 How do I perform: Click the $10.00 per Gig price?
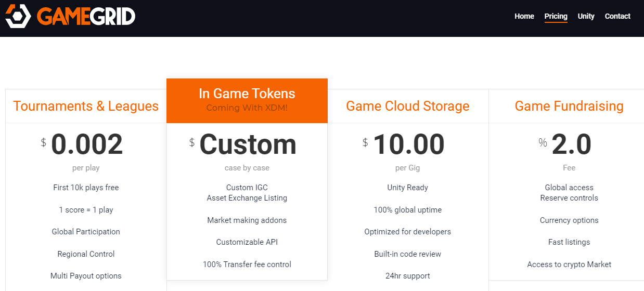(408, 144)
